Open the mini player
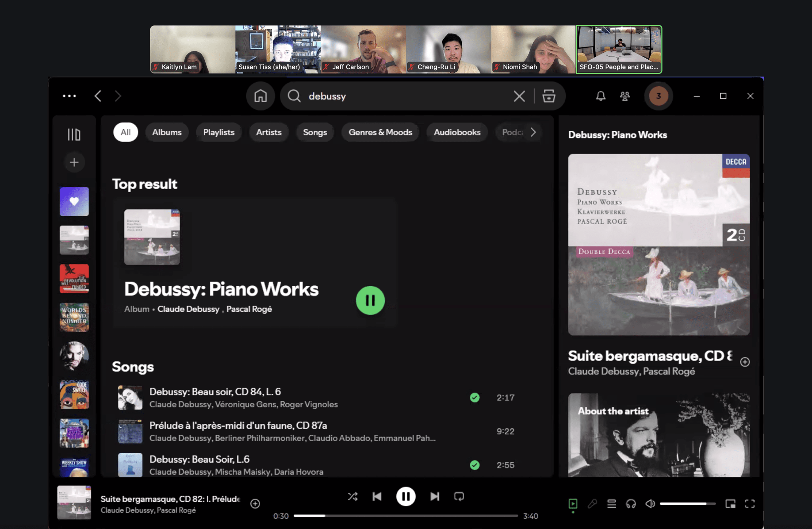The image size is (812, 529). [730, 503]
